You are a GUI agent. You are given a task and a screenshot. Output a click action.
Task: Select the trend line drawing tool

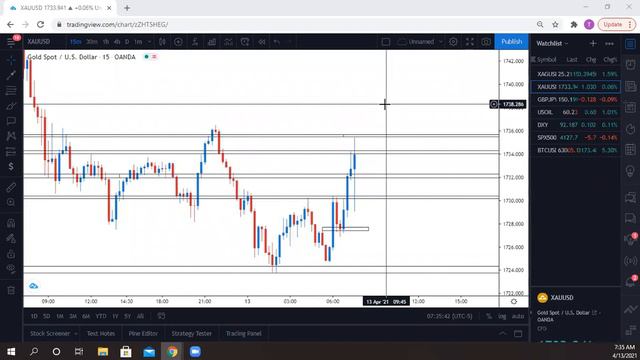[11, 75]
